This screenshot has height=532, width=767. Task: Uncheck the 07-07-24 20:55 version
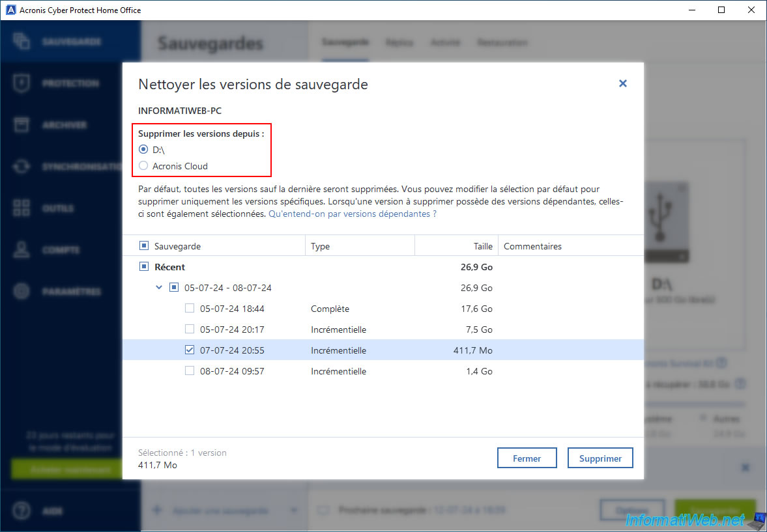pos(190,350)
